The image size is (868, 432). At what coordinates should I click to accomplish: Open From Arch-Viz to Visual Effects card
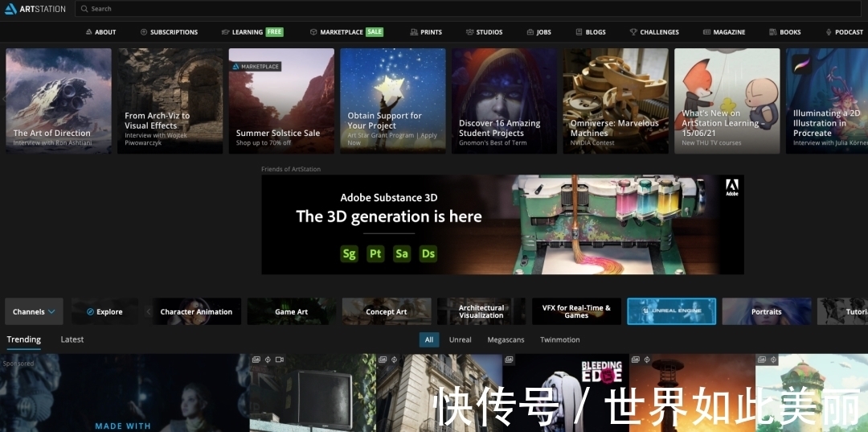[x=170, y=101]
